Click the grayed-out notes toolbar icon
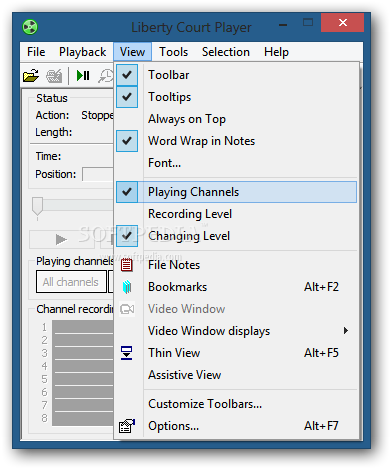 pyautogui.click(x=54, y=76)
